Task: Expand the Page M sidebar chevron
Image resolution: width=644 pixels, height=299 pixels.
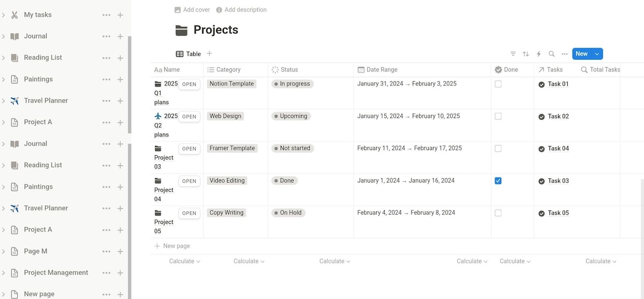Action: tap(3, 251)
